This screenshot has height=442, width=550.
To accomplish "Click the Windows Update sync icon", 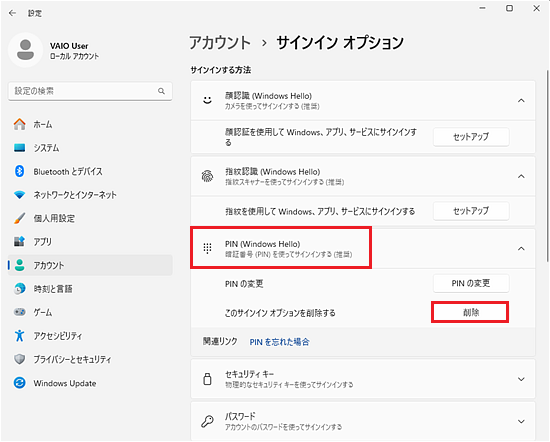I will (x=20, y=383).
